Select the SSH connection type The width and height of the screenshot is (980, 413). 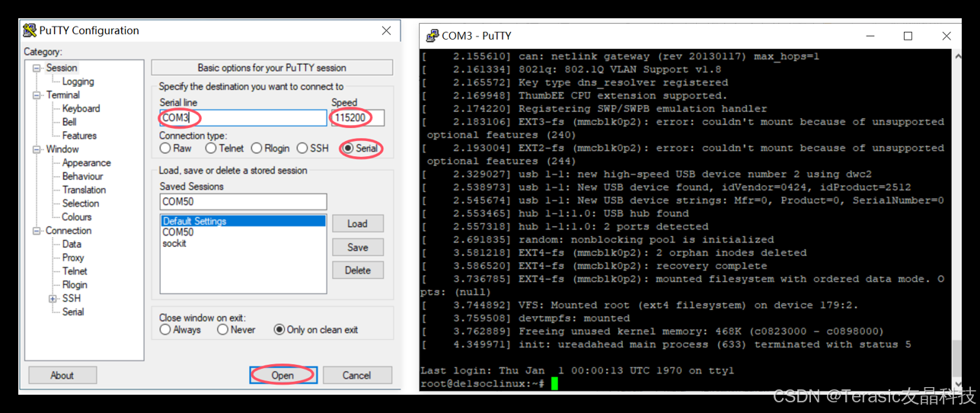313,148
